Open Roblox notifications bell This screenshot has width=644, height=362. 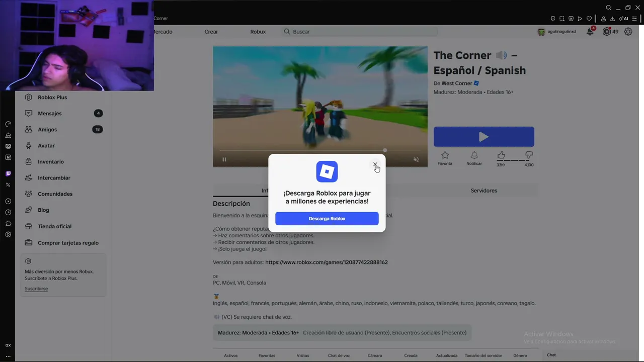590,32
